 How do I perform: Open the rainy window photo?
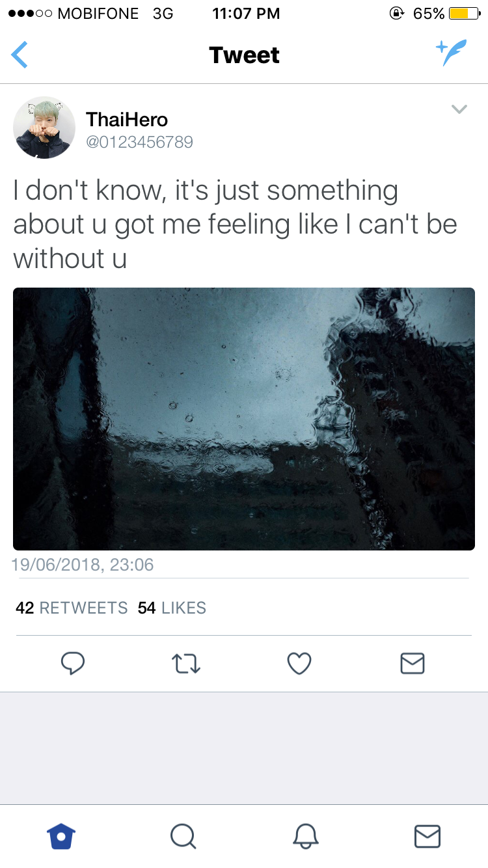point(244,419)
